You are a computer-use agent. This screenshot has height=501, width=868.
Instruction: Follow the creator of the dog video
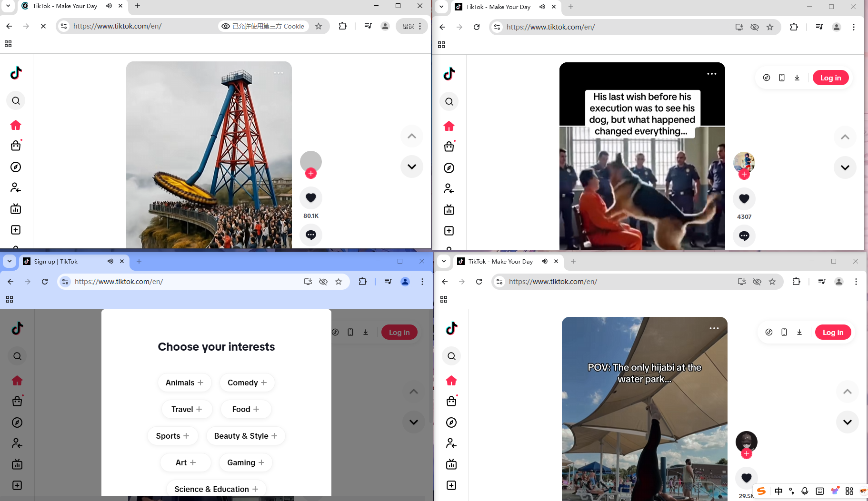click(x=744, y=175)
